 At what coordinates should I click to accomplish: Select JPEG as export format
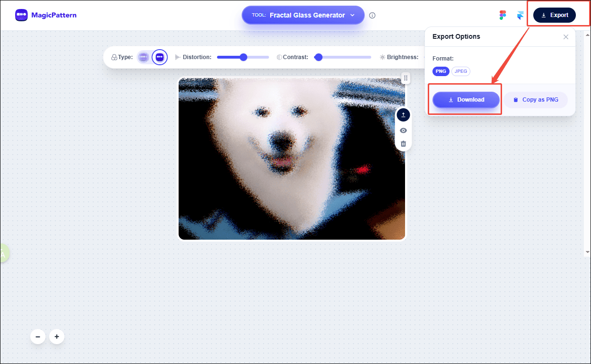(x=460, y=71)
